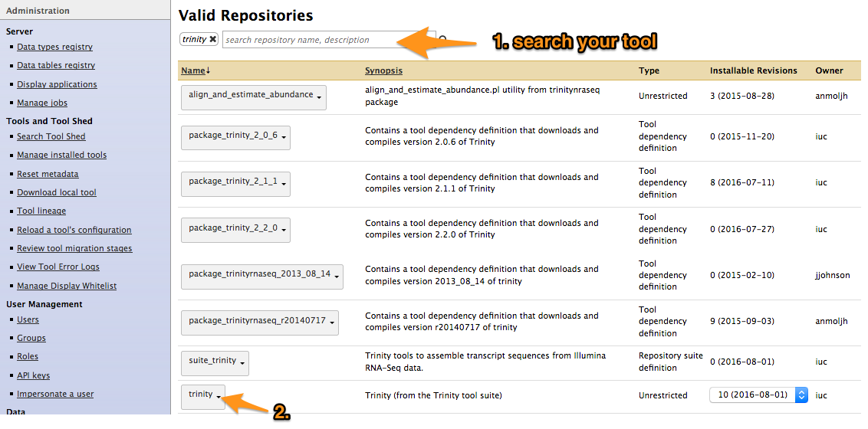Open Data types registry
Image resolution: width=868 pixels, height=429 pixels.
[54, 47]
